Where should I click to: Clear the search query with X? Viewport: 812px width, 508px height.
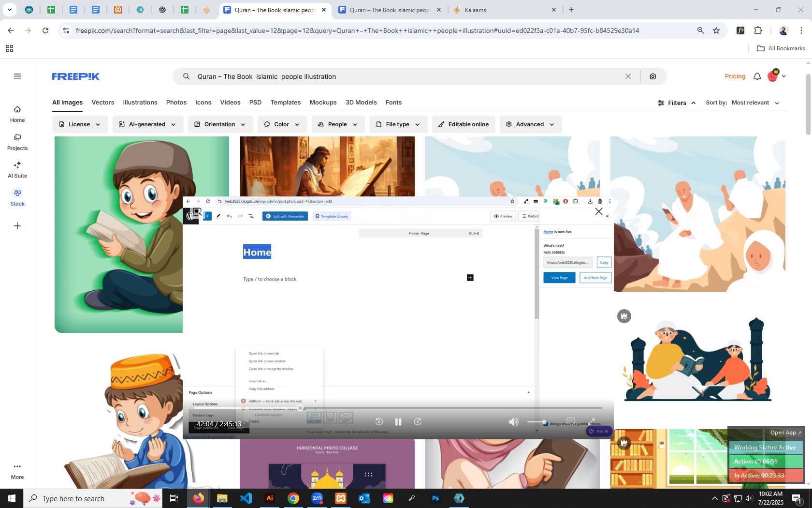(628, 76)
